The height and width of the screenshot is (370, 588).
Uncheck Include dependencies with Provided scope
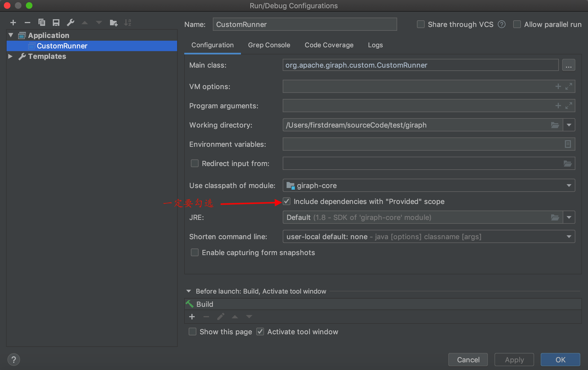coord(287,201)
